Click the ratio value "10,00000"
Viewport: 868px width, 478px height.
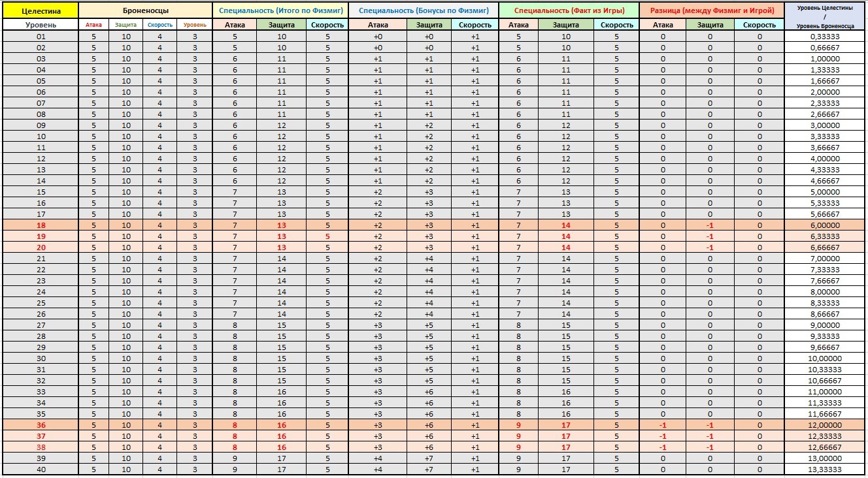pos(825,358)
